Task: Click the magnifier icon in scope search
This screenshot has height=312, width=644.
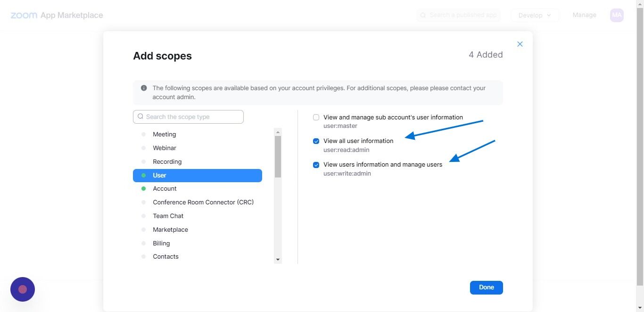Action: [x=140, y=117]
